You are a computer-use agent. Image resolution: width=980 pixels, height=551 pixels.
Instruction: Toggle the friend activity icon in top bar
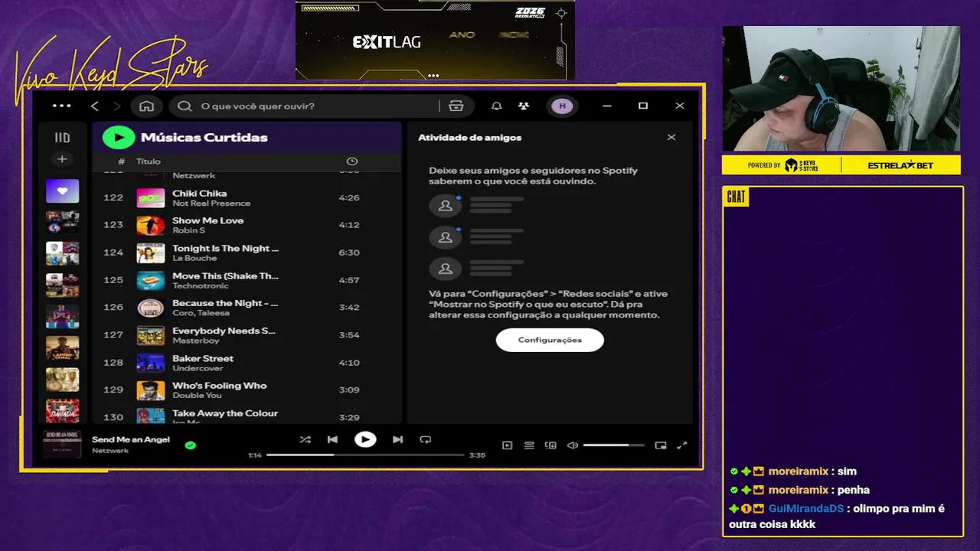click(523, 106)
